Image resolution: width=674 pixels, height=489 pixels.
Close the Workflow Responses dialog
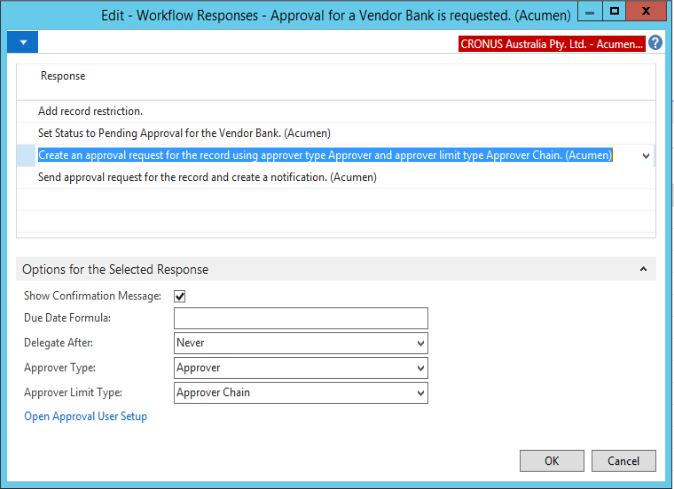click(646, 11)
